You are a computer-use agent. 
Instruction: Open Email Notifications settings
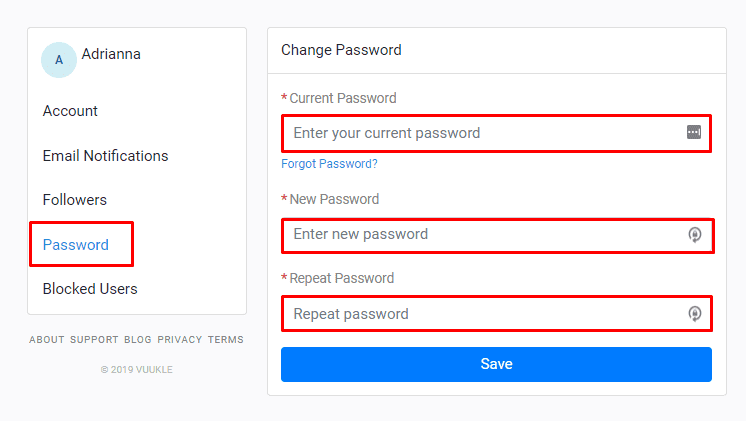pyautogui.click(x=105, y=156)
